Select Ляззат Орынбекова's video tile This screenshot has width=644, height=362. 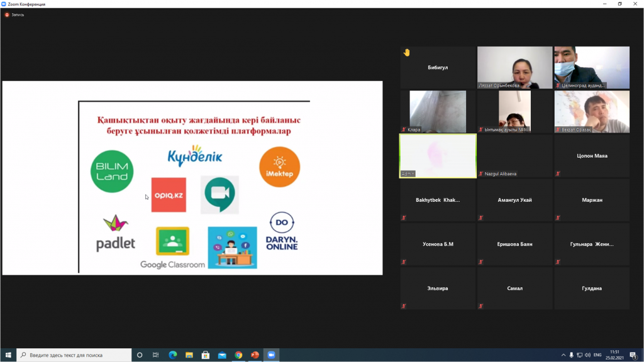coord(514,67)
